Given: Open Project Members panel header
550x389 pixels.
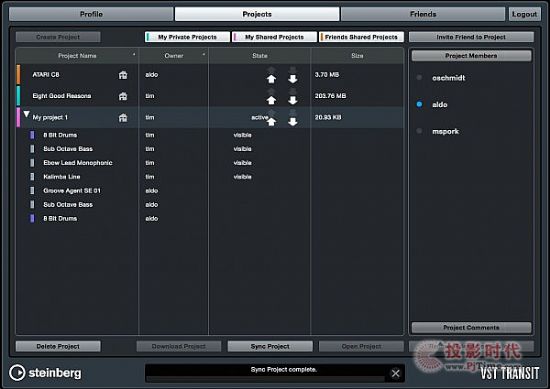Looking at the screenshot, I should click(471, 56).
